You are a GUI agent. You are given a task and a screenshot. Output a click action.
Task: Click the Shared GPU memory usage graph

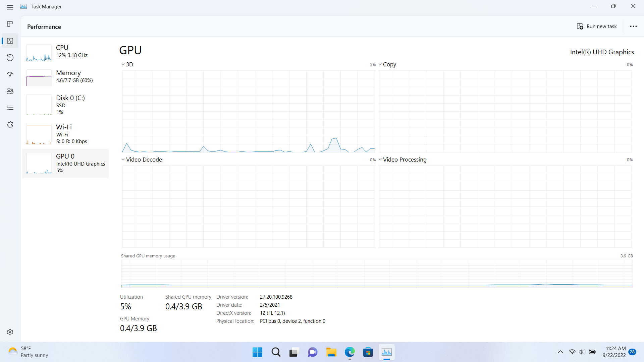click(x=377, y=274)
